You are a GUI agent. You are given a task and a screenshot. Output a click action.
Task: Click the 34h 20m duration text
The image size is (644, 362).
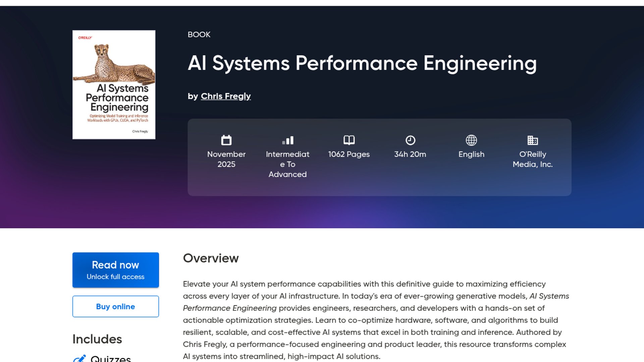click(410, 154)
